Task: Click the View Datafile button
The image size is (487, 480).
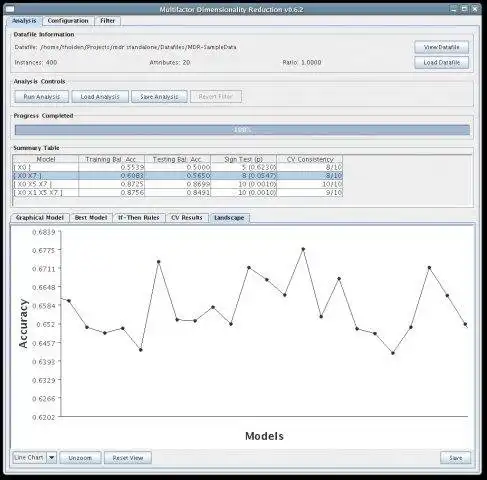Action: click(x=441, y=47)
